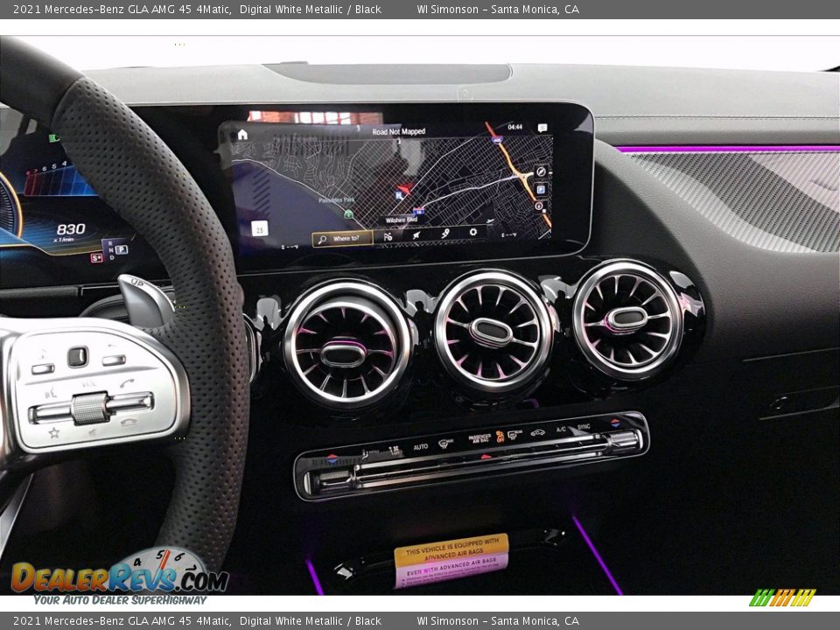This screenshot has height=630, width=840.
Task: Toggle the MAX windshield defrost switch
Action: click(x=445, y=443)
